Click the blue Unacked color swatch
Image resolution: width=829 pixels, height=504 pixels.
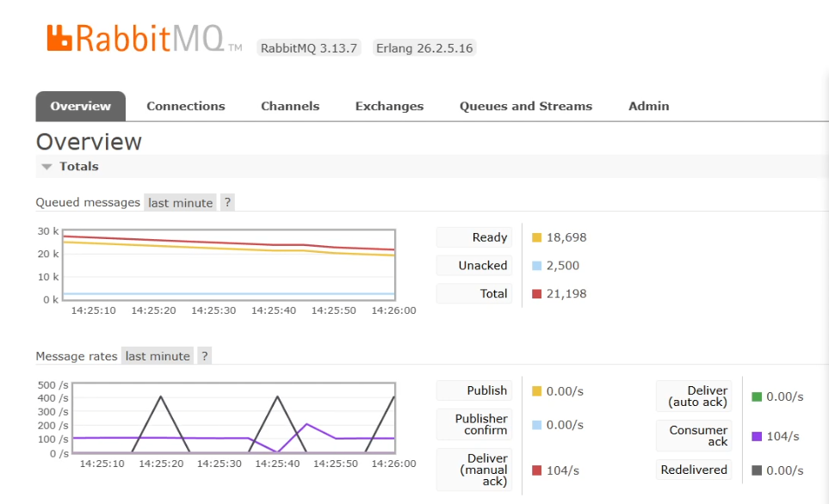coord(536,266)
